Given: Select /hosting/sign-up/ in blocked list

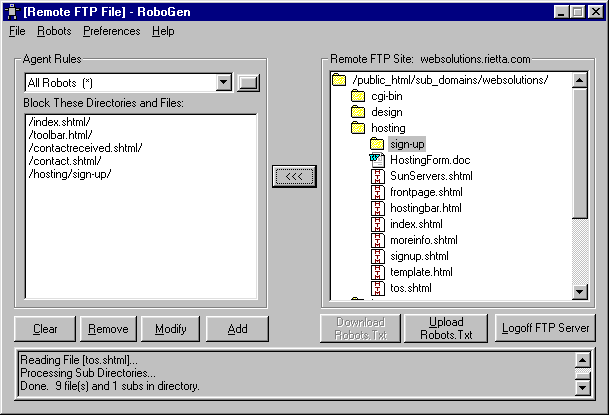Looking at the screenshot, I should pos(70,173).
